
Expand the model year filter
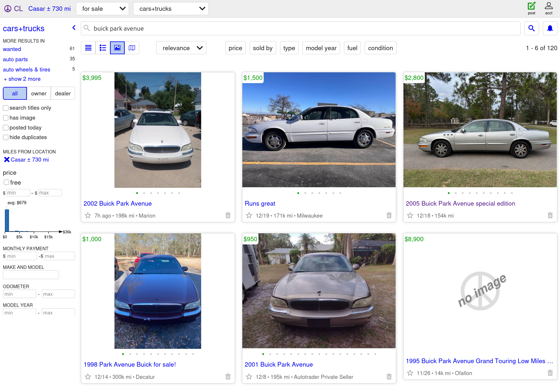(321, 48)
